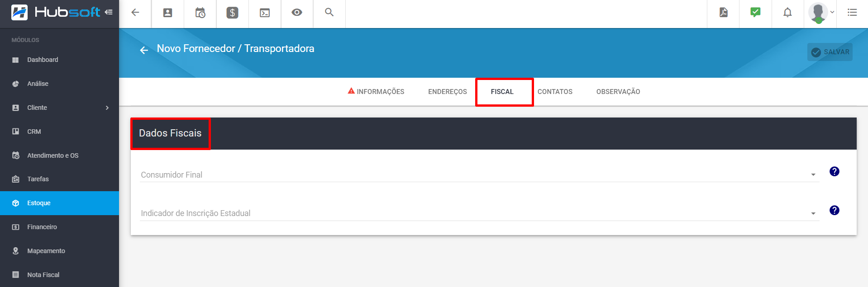Open Nota Fiscal module in sidebar
The image size is (868, 287).
[x=59, y=275]
